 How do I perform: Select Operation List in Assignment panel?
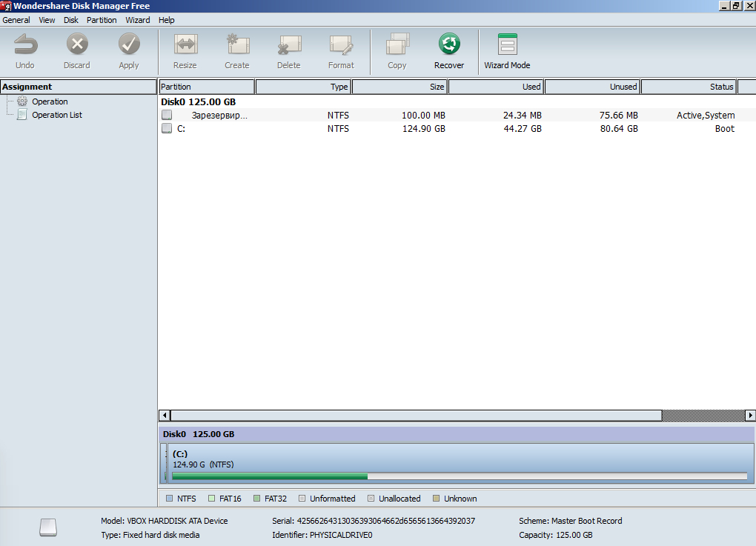[x=57, y=115]
